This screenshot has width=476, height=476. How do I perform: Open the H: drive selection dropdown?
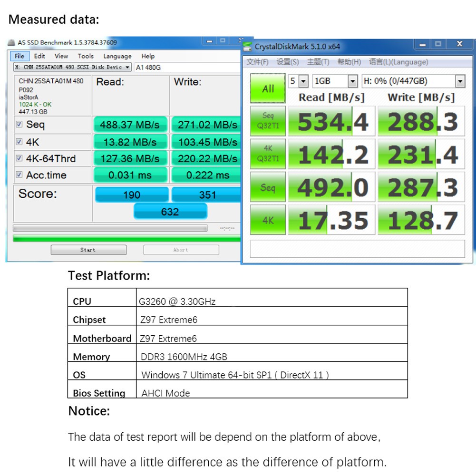(460, 81)
